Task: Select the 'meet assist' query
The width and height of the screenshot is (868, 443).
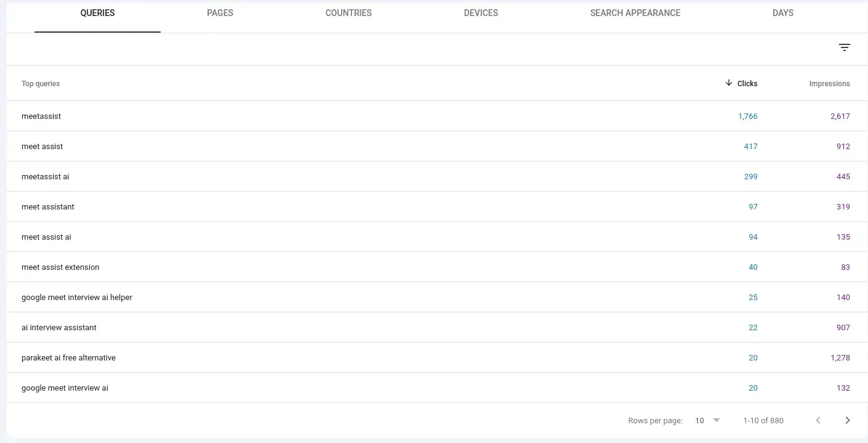Action: click(x=42, y=146)
